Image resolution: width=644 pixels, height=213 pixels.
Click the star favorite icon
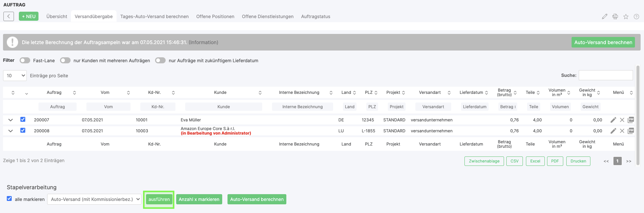point(626,17)
